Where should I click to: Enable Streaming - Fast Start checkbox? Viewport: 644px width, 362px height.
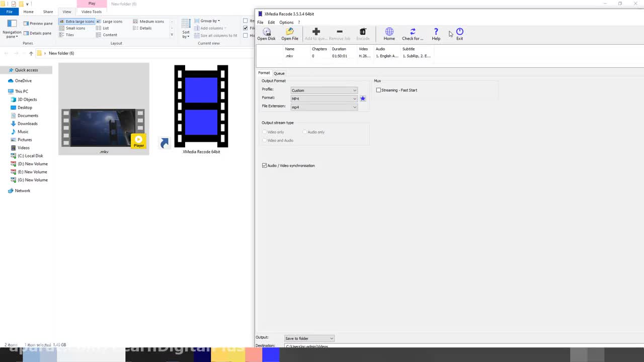coord(379,90)
